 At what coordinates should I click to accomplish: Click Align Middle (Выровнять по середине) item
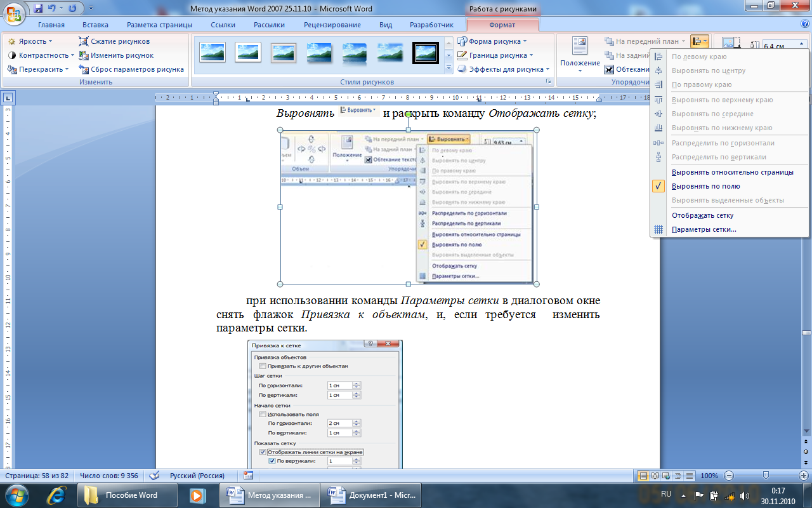click(730, 114)
